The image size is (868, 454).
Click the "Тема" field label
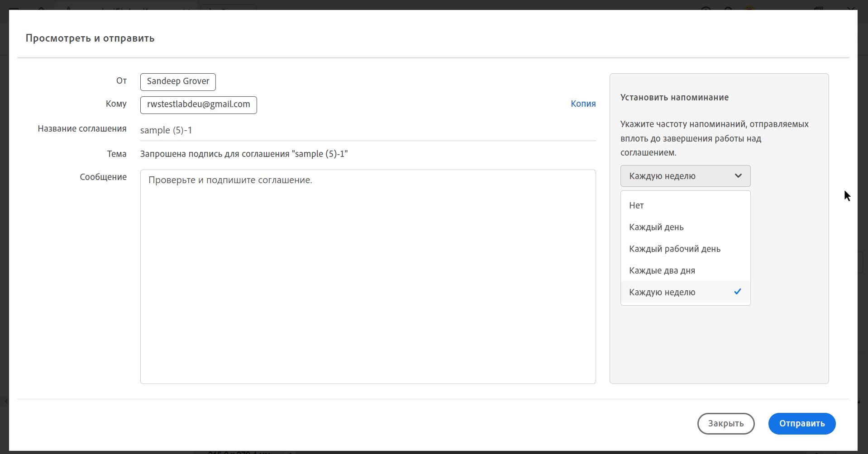coord(117,154)
